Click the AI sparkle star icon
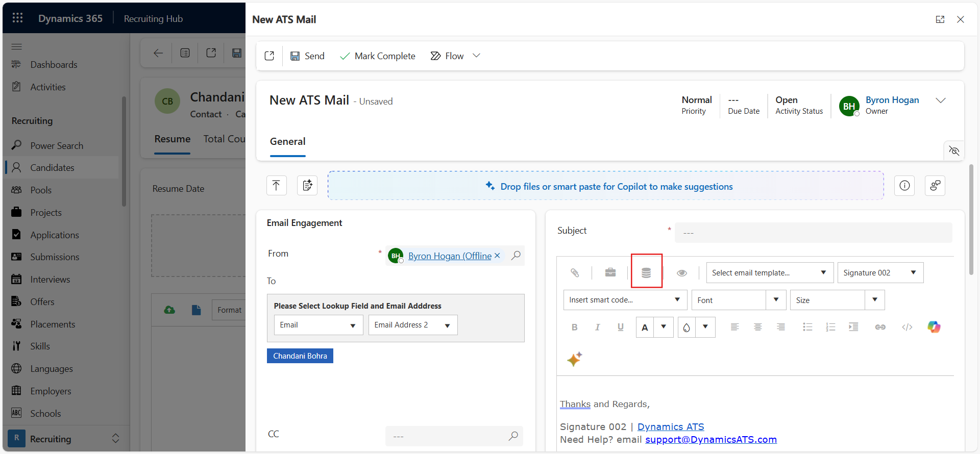 [575, 359]
